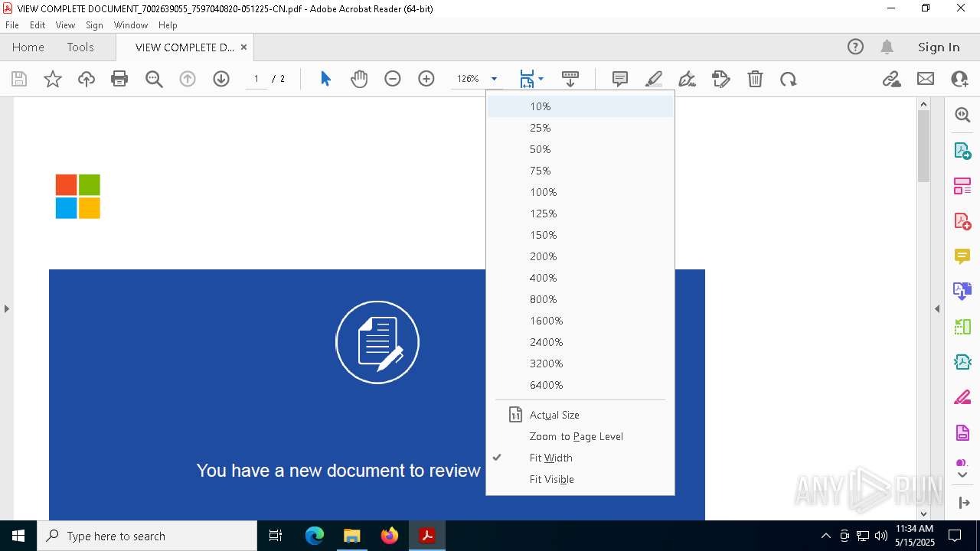980x551 pixels.
Task: Print the document using printer icon
Action: (119, 79)
